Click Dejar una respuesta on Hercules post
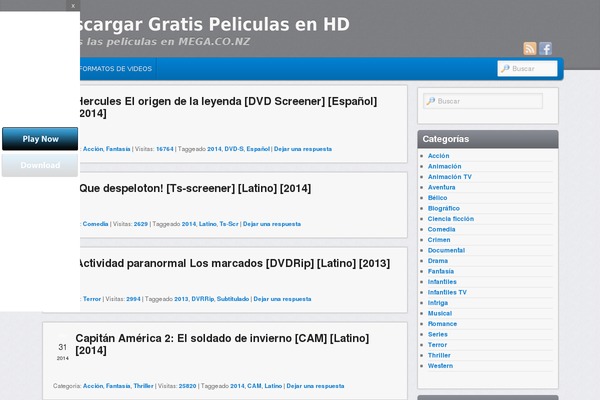This screenshot has height=400, width=600. [303, 149]
